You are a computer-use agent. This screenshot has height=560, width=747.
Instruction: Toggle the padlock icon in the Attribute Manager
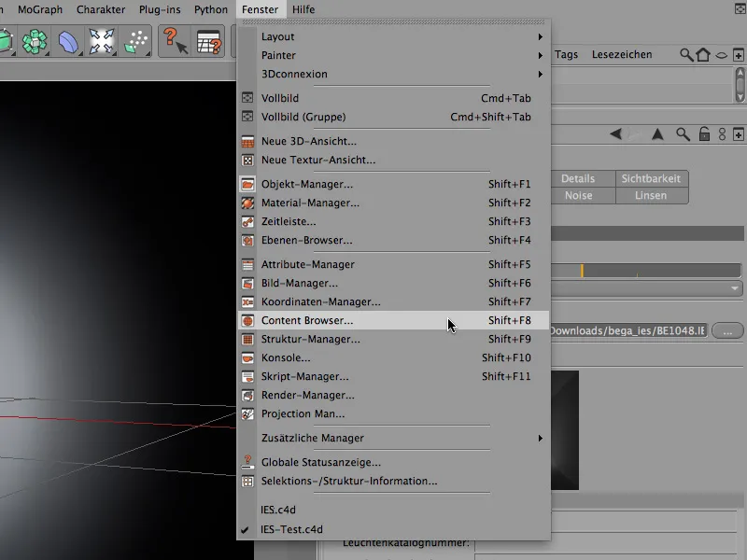coord(704,133)
